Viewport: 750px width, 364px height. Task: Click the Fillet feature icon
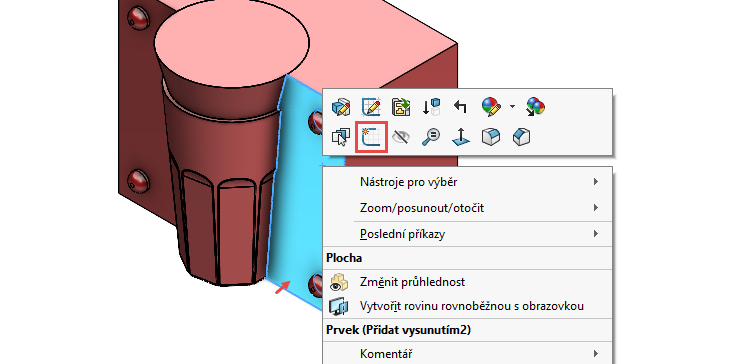pos(491,137)
